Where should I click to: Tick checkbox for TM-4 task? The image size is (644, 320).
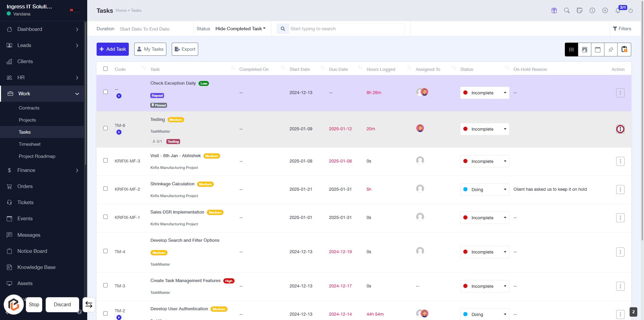click(x=106, y=251)
